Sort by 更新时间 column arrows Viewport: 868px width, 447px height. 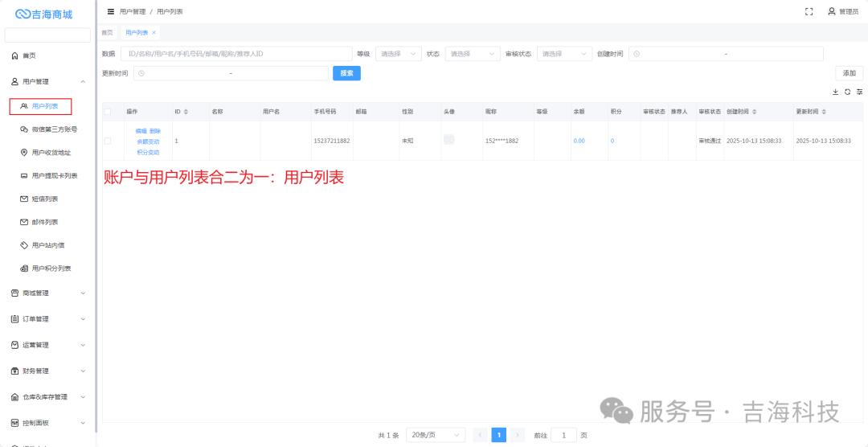(825, 112)
